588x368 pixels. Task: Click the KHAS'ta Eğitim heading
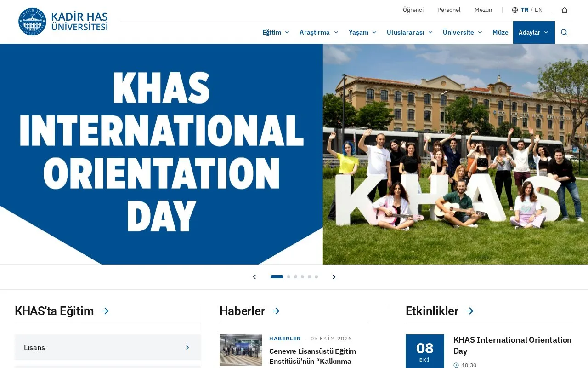click(54, 311)
